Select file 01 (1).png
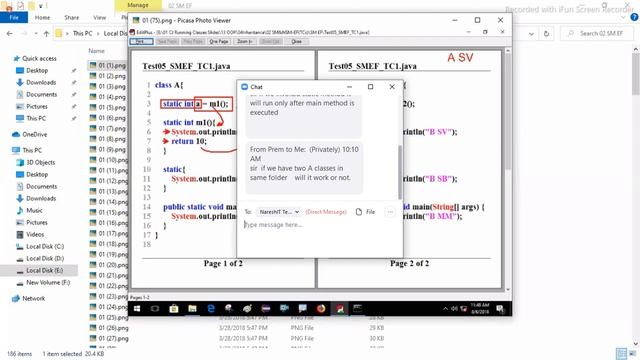Viewport: 640px width, 360px height. point(108,65)
